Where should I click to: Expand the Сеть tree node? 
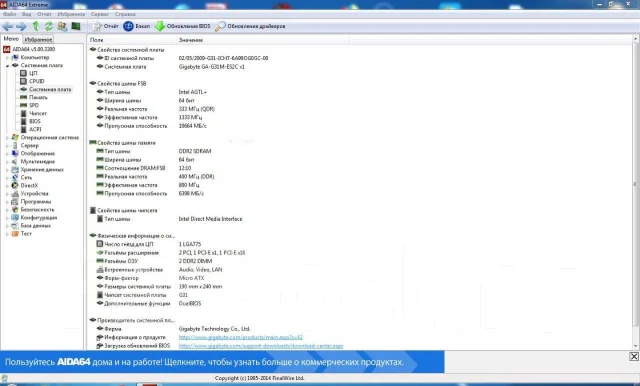[7, 177]
